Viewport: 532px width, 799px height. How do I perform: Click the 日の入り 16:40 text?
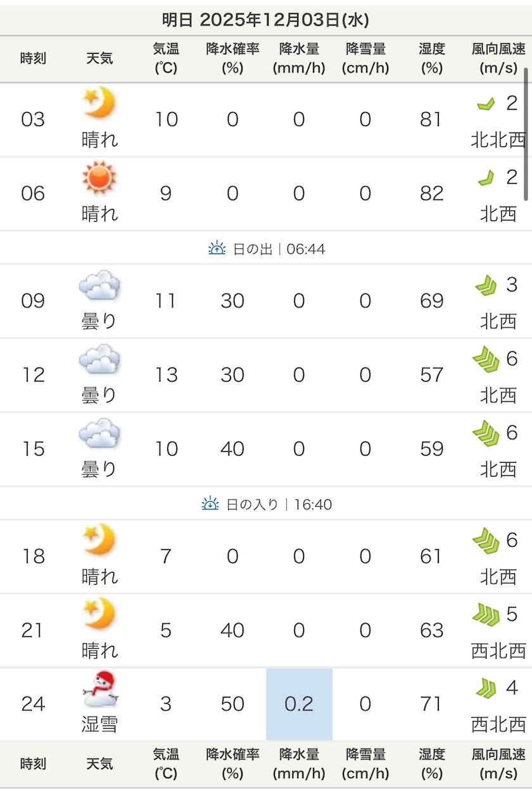279,504
